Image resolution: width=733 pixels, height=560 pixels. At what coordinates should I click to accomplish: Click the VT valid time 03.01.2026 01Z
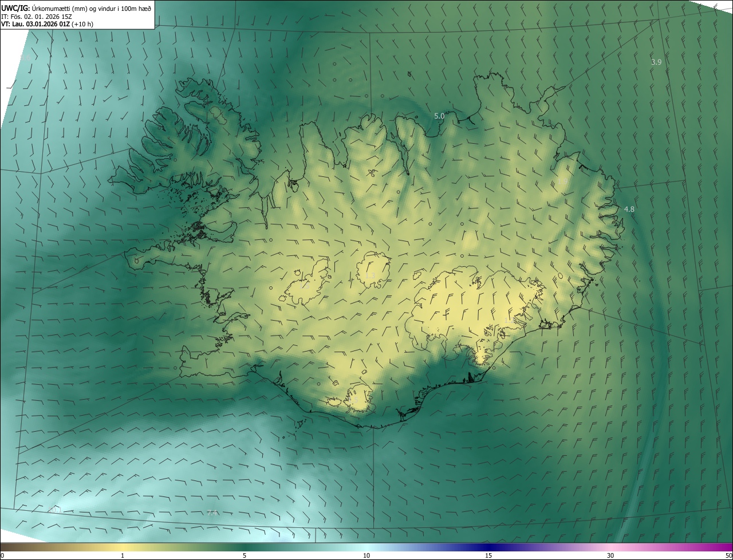coord(49,24)
